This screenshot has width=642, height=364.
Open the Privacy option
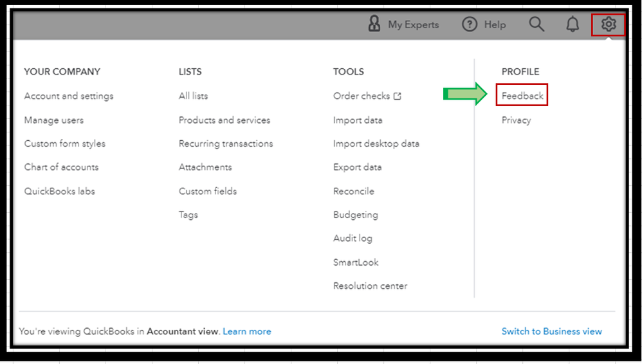click(x=517, y=120)
